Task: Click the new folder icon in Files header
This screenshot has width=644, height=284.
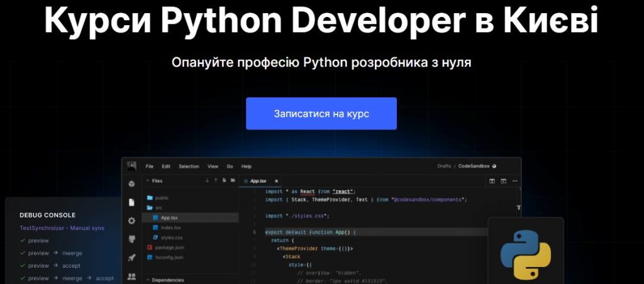Action: pos(233,180)
